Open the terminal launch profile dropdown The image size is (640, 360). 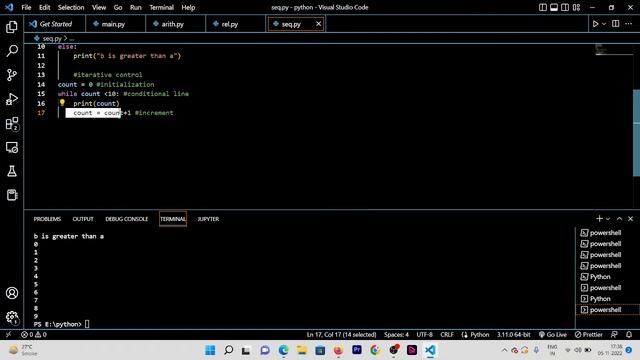tap(608, 219)
